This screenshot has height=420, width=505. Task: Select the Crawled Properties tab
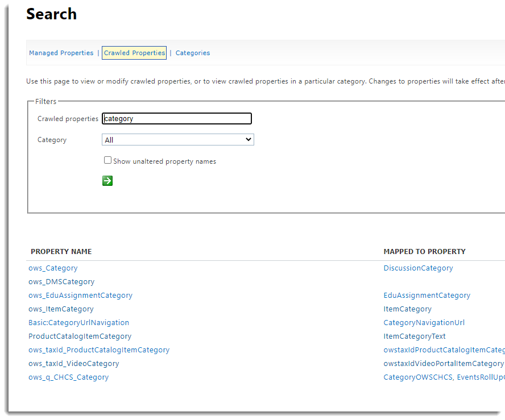tap(134, 53)
